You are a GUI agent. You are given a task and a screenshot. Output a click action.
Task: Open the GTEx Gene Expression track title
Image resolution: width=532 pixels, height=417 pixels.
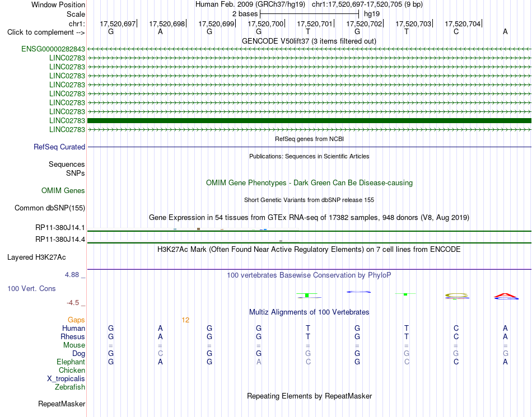coord(309,217)
